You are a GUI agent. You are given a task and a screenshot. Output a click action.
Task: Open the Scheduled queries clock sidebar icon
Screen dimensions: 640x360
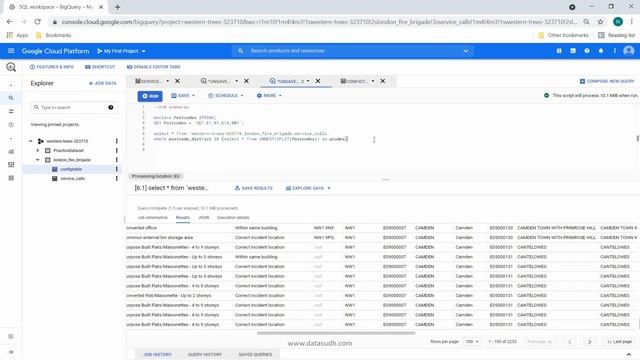[11, 124]
